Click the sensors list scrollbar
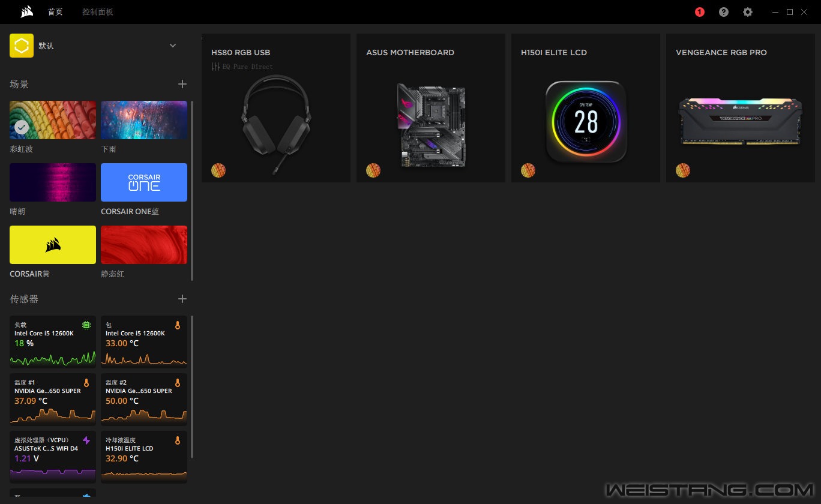Viewport: 821px width, 504px height. pyautogui.click(x=192, y=387)
